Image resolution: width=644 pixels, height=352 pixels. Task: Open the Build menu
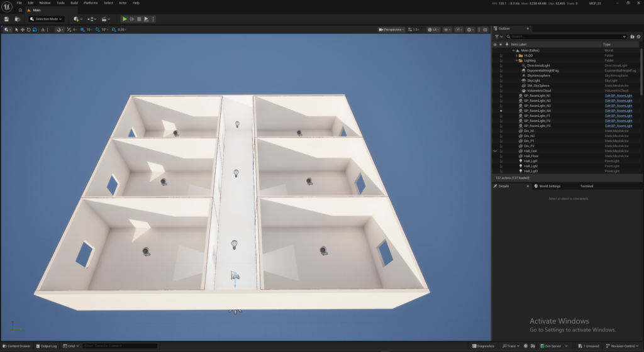coord(74,3)
